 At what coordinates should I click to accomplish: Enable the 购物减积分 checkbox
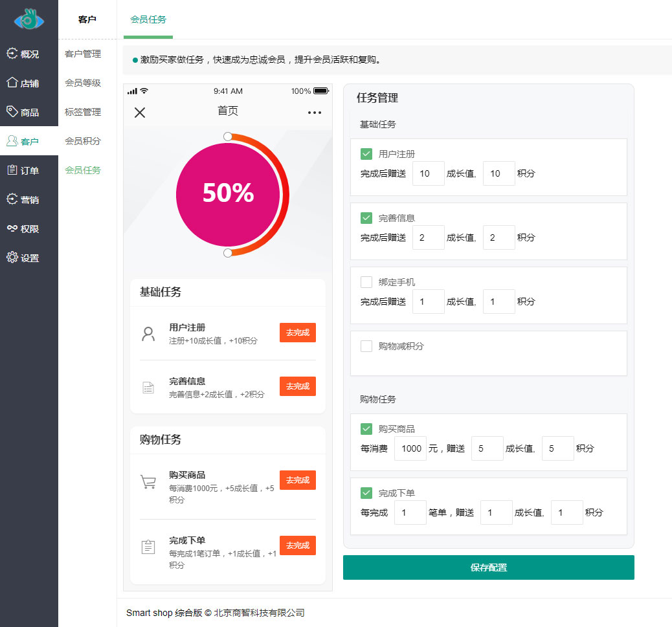[366, 346]
